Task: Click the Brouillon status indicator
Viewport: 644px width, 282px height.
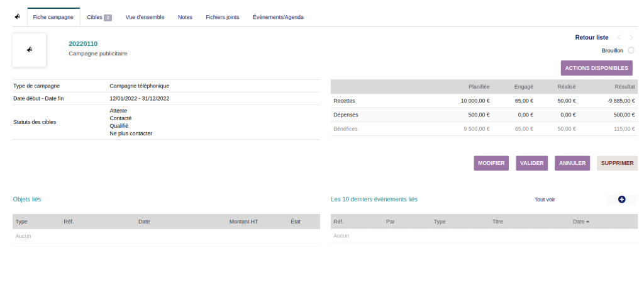Action: (x=631, y=50)
